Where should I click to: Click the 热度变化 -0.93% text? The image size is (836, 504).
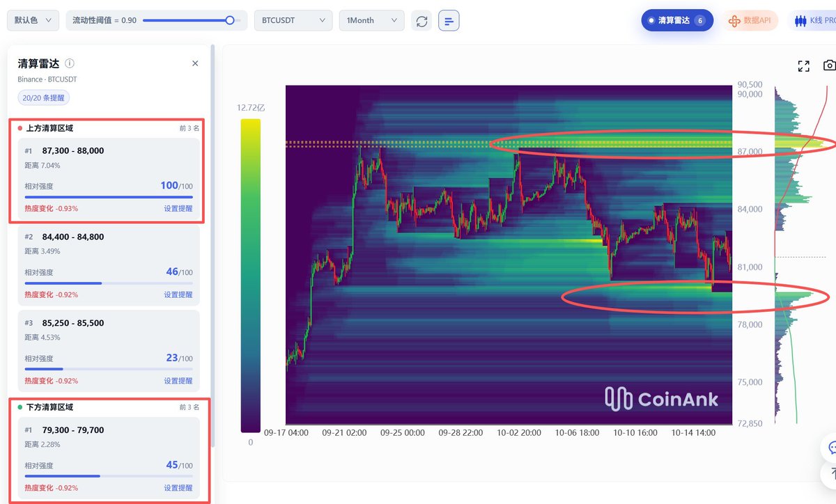(51, 208)
